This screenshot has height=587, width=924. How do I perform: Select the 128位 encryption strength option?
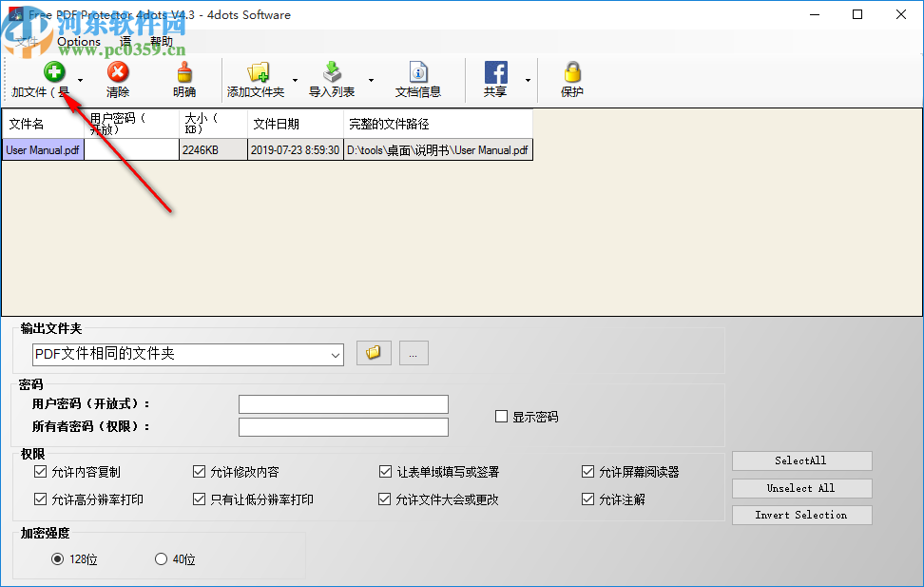(x=58, y=559)
